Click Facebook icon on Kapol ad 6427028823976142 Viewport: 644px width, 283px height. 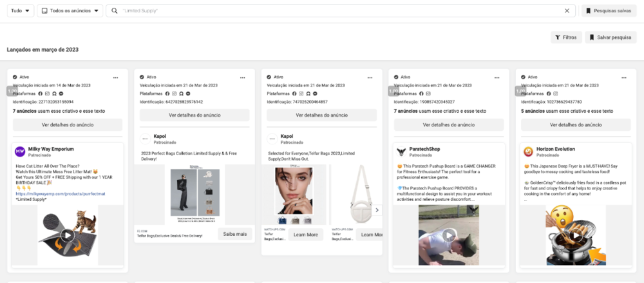click(x=167, y=93)
